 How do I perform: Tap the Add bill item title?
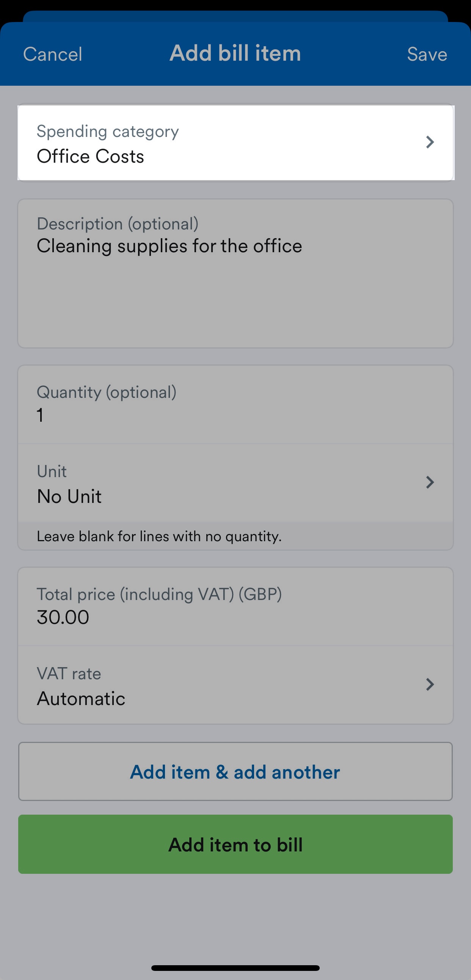pyautogui.click(x=235, y=53)
